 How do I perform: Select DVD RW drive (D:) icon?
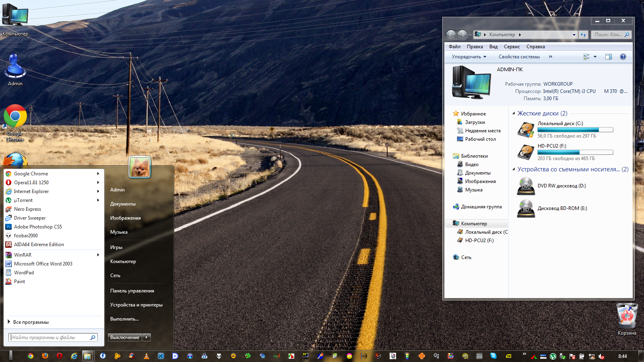(x=526, y=186)
